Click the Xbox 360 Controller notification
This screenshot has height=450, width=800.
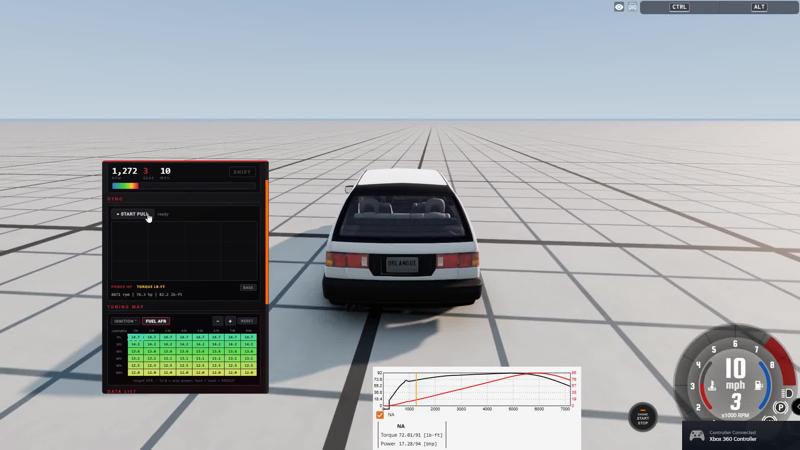pyautogui.click(x=741, y=436)
